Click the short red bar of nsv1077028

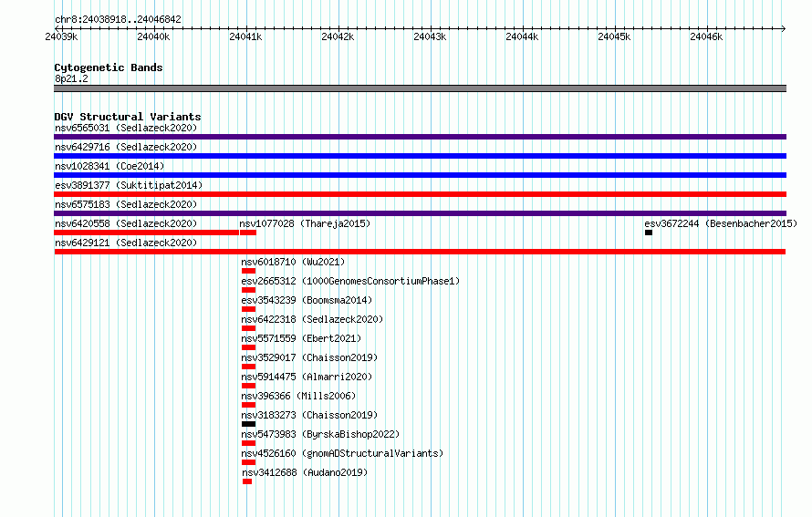(x=248, y=233)
